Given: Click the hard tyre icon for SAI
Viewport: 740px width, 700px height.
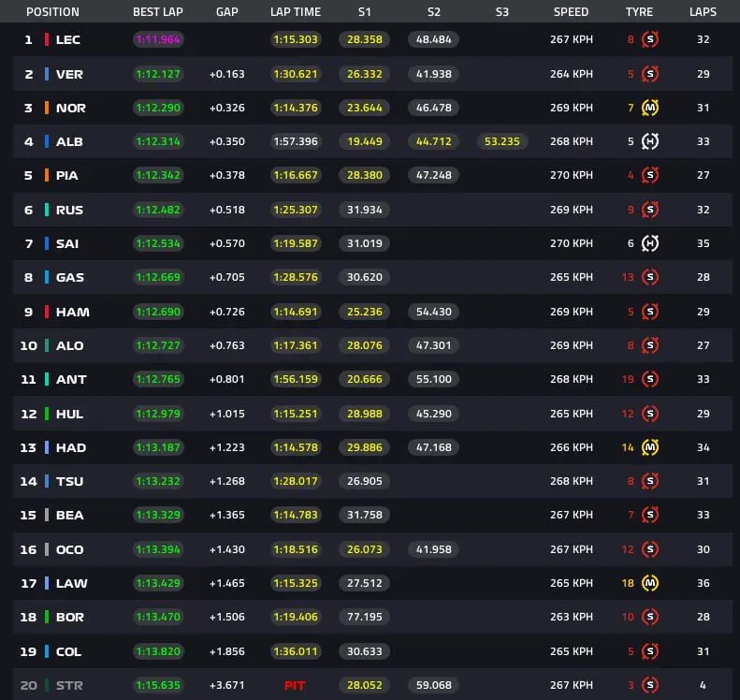Looking at the screenshot, I should point(650,243).
